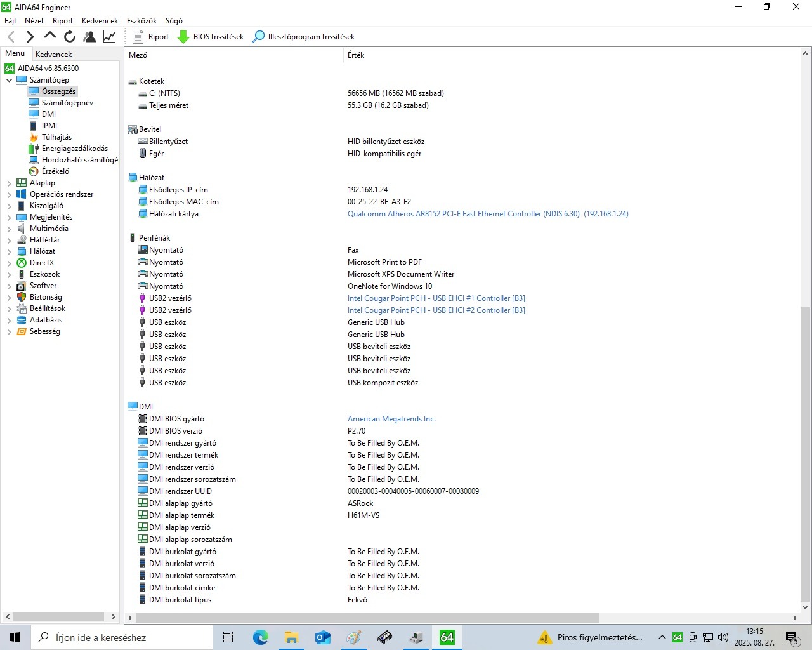Expand the Kiszolgáló tree node
Image resolution: width=812 pixels, height=650 pixels.
click(x=9, y=206)
